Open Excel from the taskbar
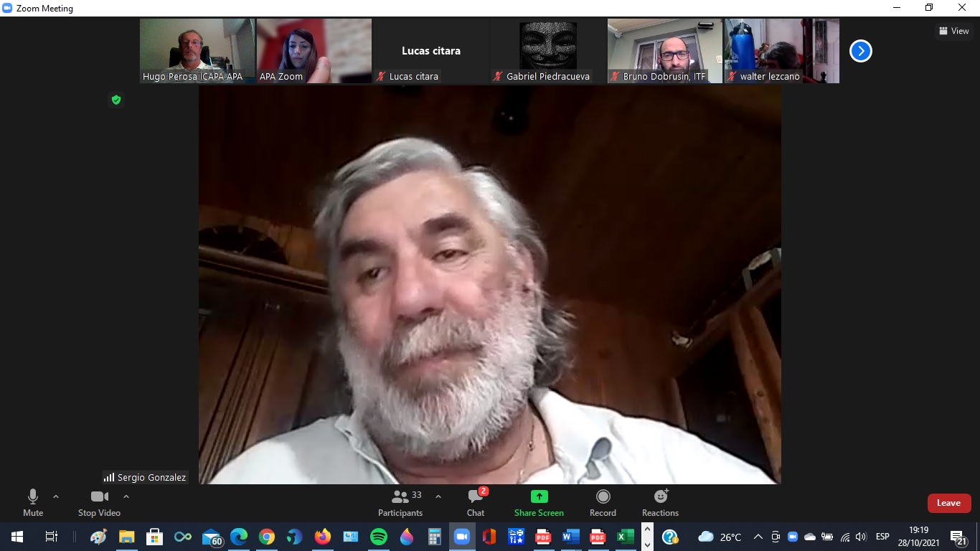980x551 pixels. [x=626, y=536]
